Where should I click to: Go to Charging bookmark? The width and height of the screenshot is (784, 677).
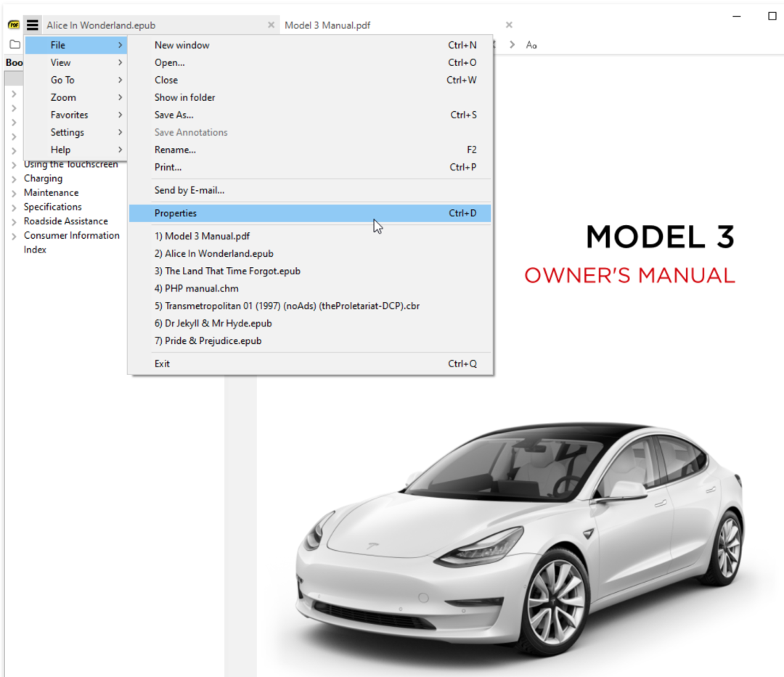[43, 179]
